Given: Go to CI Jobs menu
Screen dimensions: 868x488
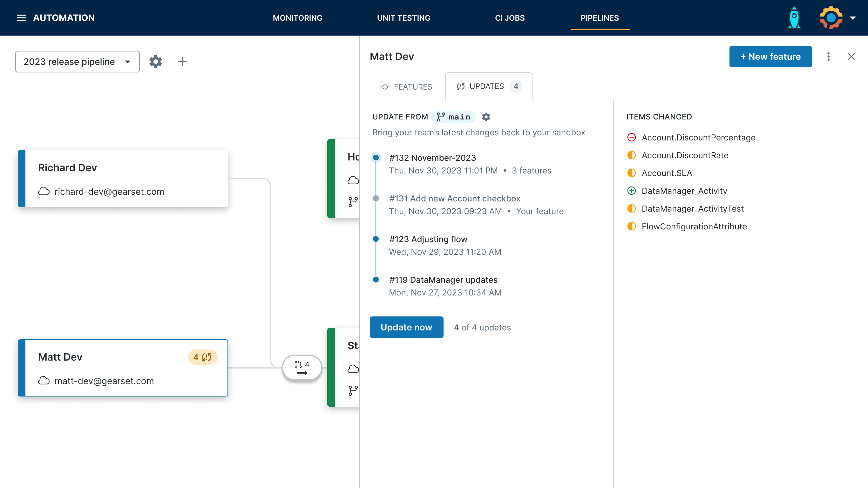Looking at the screenshot, I should tap(510, 18).
